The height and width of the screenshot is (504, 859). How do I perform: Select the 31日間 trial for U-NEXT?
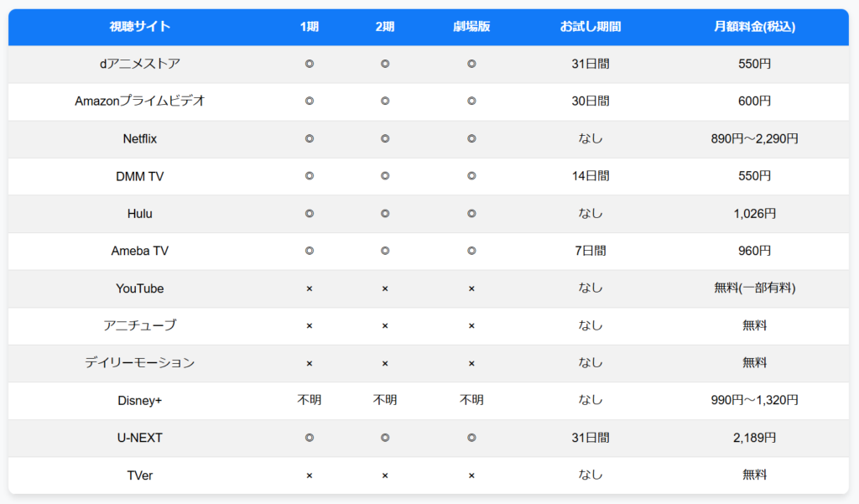coord(590,438)
